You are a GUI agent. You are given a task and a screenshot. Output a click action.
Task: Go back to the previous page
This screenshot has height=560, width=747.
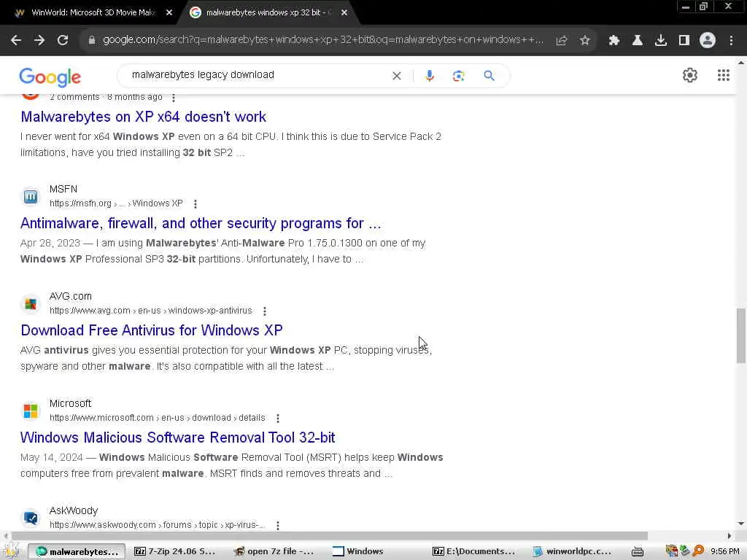tap(16, 41)
